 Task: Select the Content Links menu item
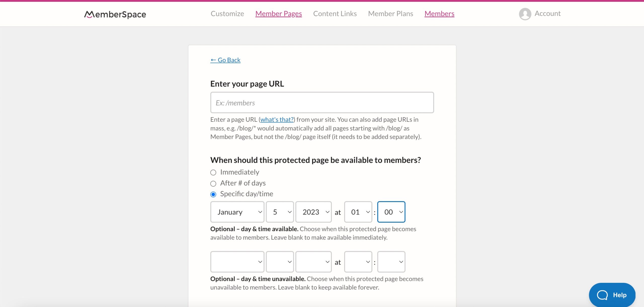point(335,13)
